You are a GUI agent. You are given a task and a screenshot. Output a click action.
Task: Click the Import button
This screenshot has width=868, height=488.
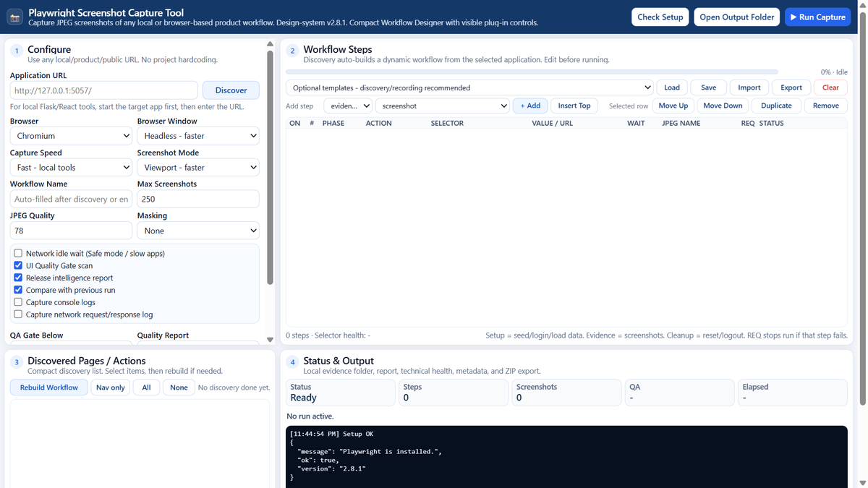tap(749, 87)
